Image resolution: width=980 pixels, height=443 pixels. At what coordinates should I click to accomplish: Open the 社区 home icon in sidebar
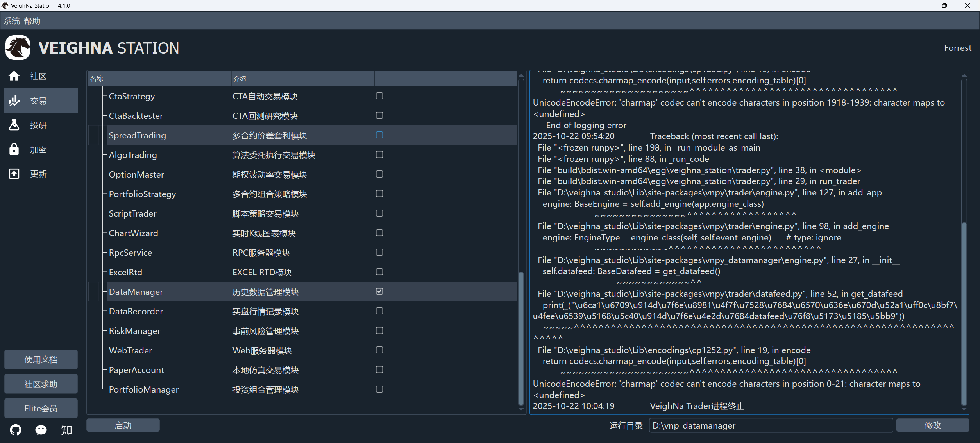tap(14, 76)
